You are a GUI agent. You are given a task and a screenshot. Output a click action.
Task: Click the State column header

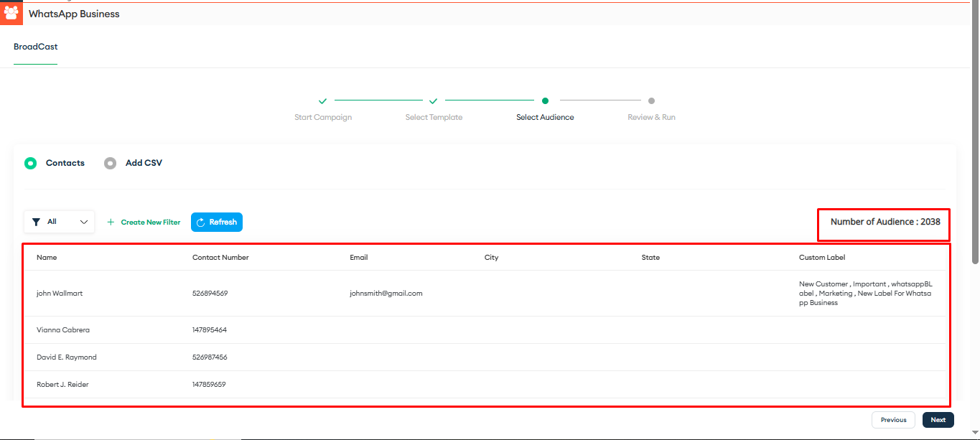point(650,257)
